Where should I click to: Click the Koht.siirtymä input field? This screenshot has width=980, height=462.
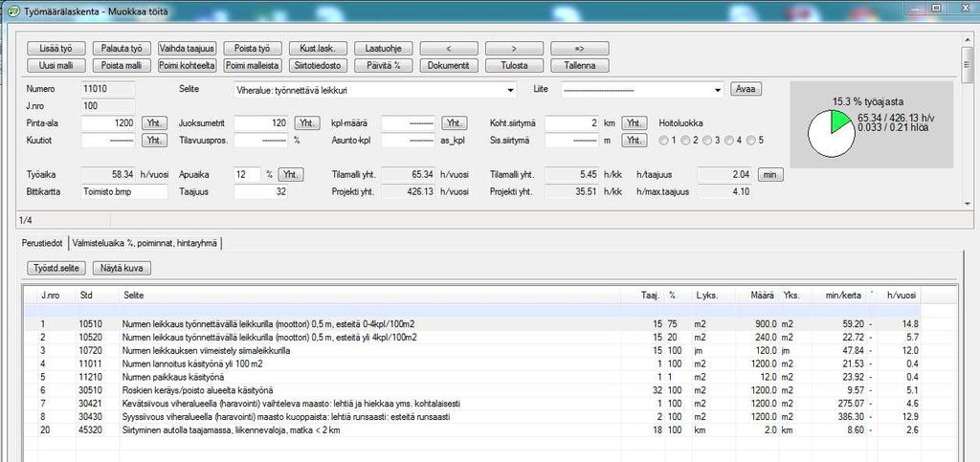pyautogui.click(x=573, y=123)
